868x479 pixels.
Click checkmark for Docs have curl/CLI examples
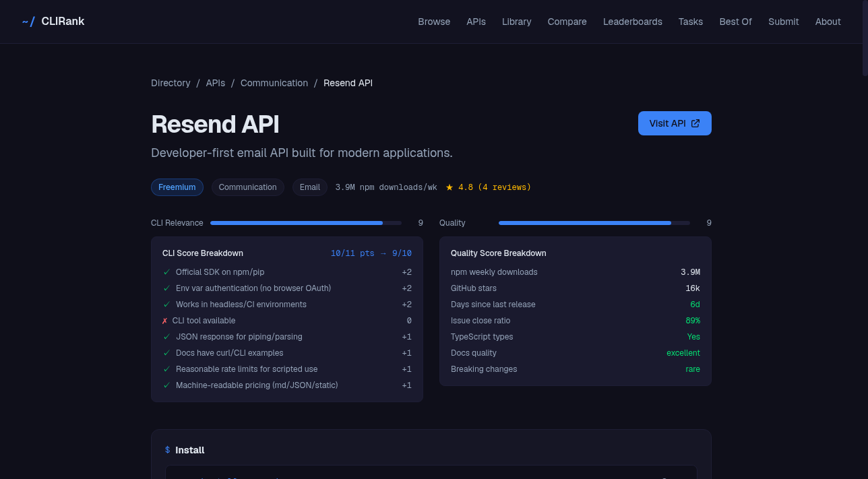[x=166, y=353]
